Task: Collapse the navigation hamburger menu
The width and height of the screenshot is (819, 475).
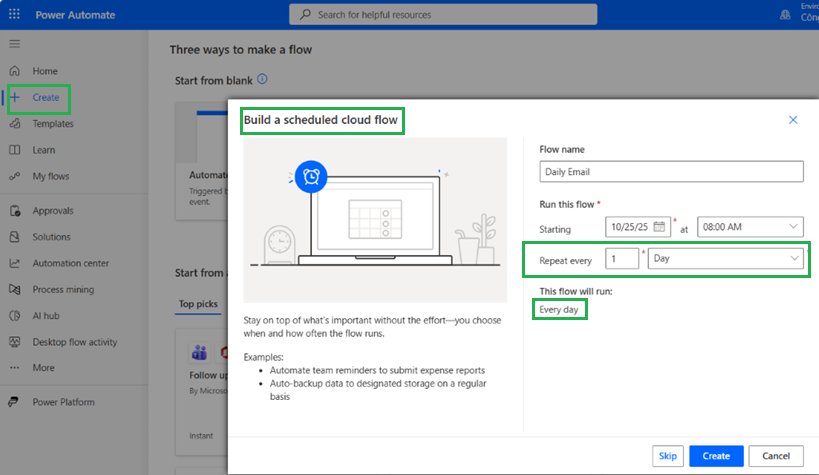Action: pos(15,44)
